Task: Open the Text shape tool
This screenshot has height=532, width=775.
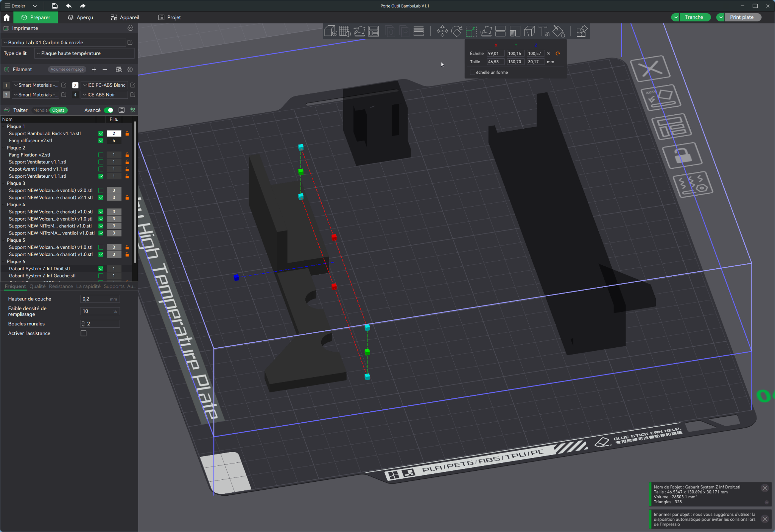Action: (x=544, y=31)
